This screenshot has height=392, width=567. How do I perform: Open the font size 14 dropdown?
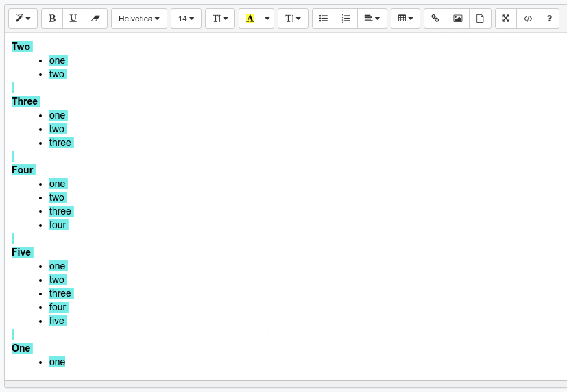[x=186, y=19]
